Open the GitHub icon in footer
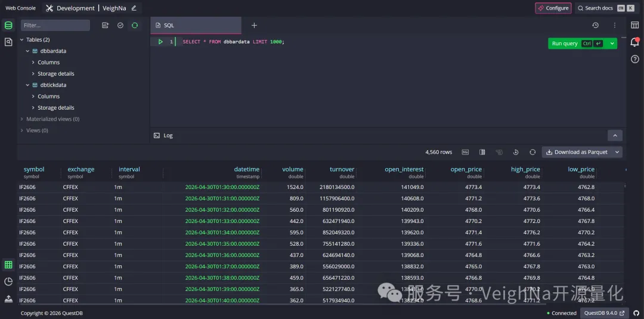Viewport: 644px width, 319px height. (636, 313)
